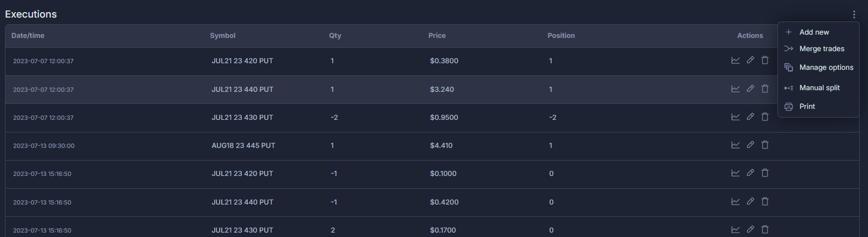Sort by Date/time column header

[x=28, y=35]
